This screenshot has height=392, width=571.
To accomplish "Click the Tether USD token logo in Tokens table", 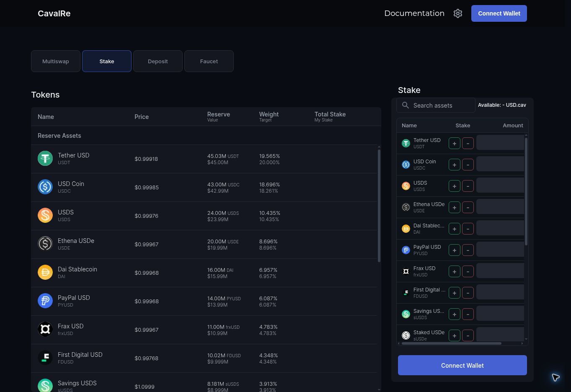I will pos(45,158).
